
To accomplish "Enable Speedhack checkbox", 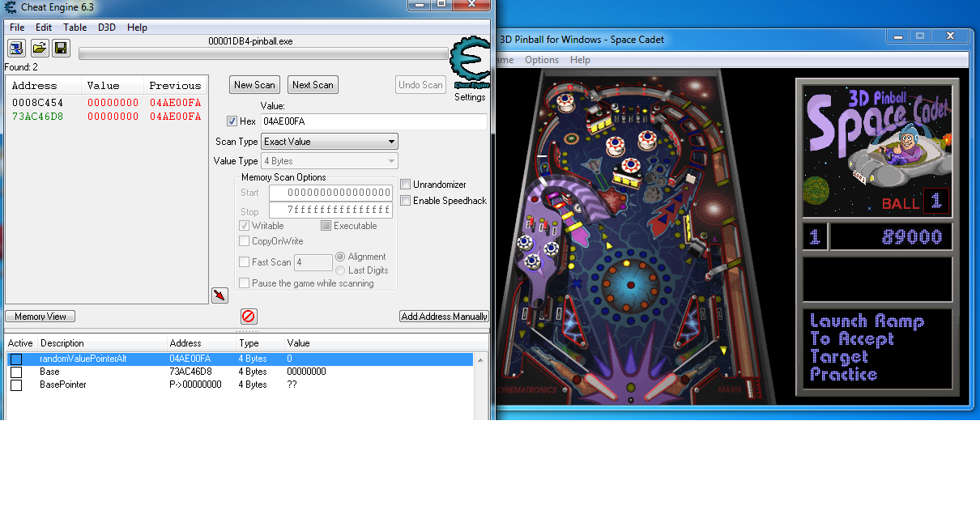I will click(x=406, y=201).
